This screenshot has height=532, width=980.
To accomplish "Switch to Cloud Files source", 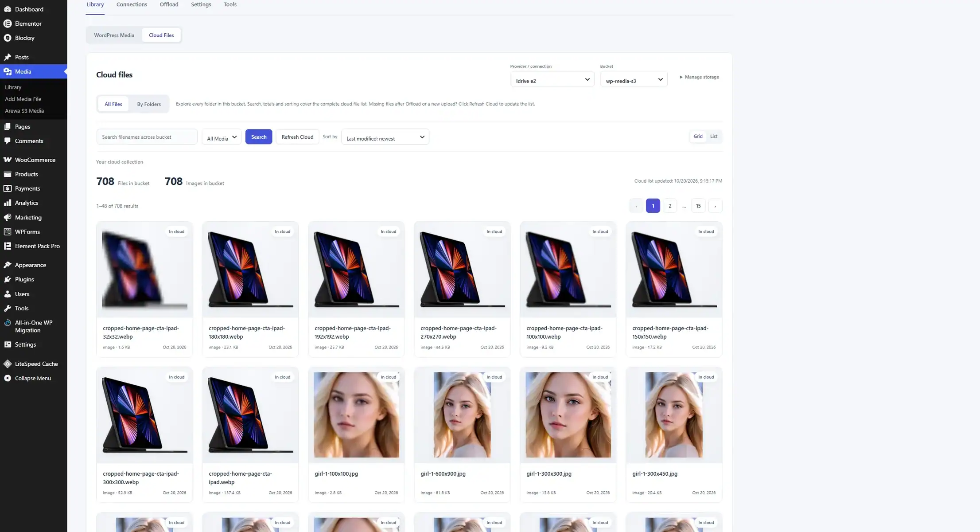I will click(161, 35).
